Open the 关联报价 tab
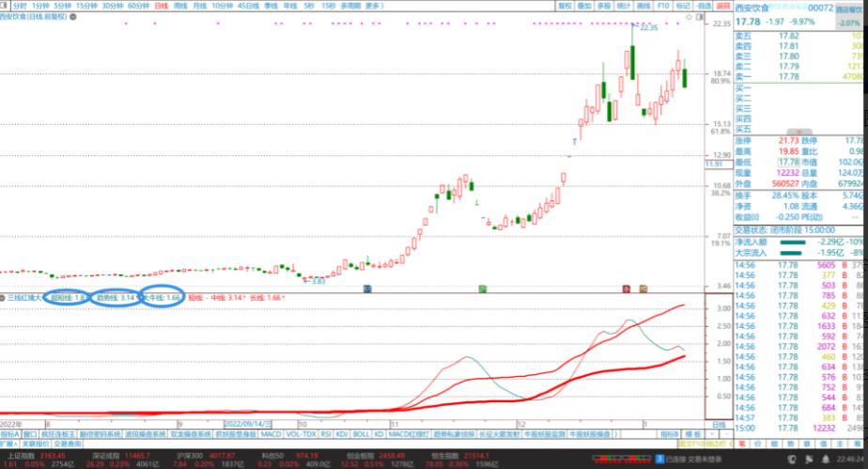Screen dimensions: 868x469 (x=36, y=444)
